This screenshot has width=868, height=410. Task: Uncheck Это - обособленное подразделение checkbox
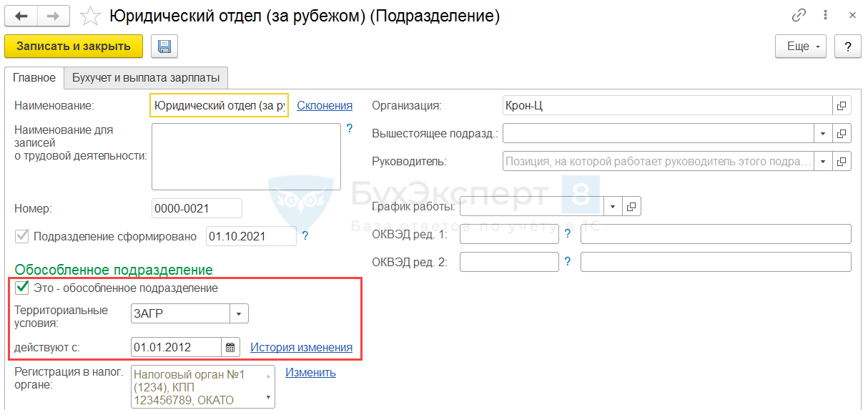[22, 288]
